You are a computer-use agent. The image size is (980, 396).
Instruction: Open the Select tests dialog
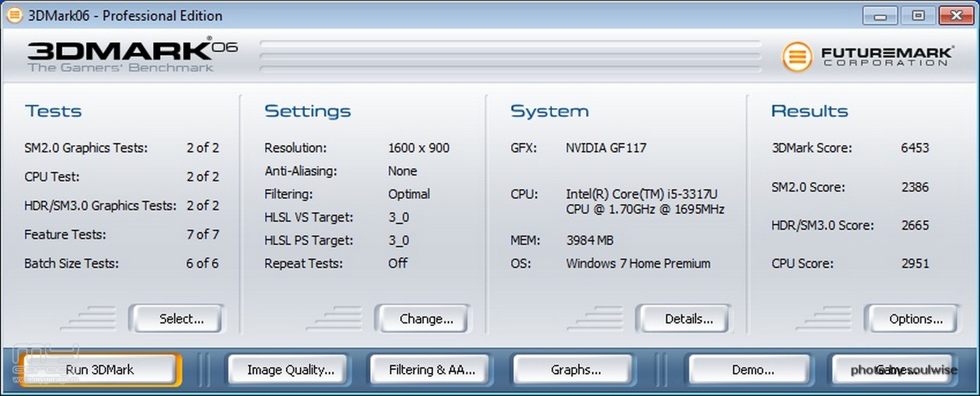[x=178, y=319]
